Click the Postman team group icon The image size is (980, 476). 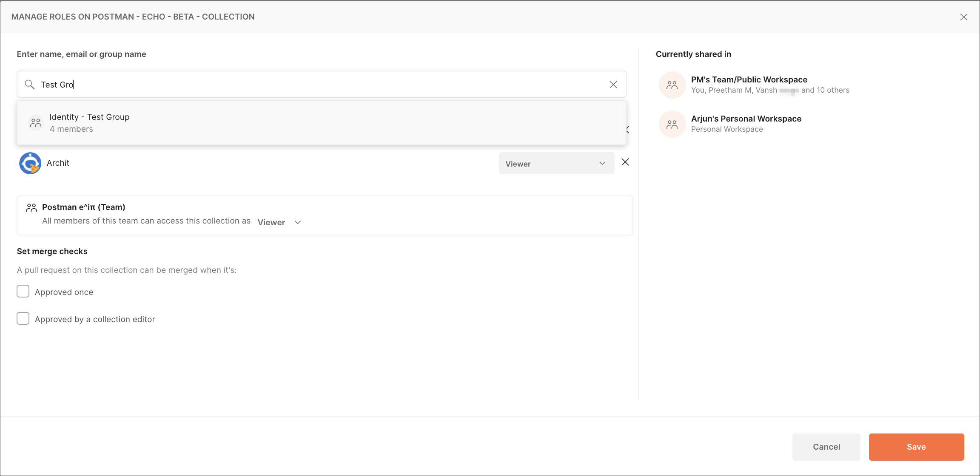click(31, 207)
